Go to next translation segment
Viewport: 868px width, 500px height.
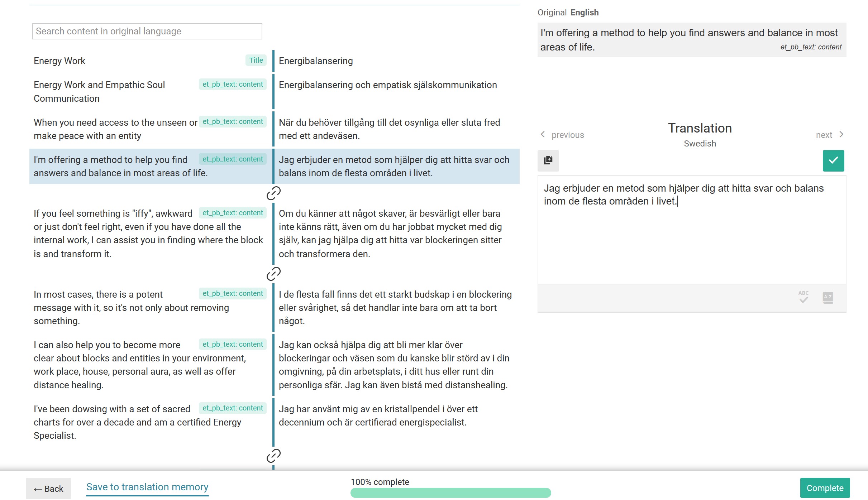(x=824, y=135)
